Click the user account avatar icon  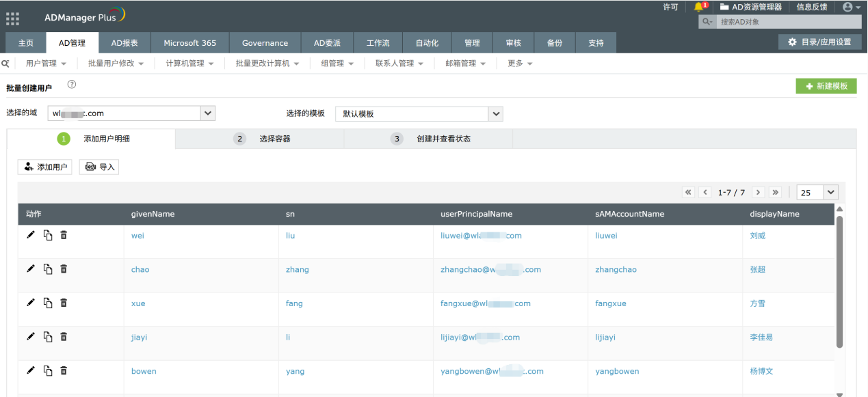[x=848, y=7]
